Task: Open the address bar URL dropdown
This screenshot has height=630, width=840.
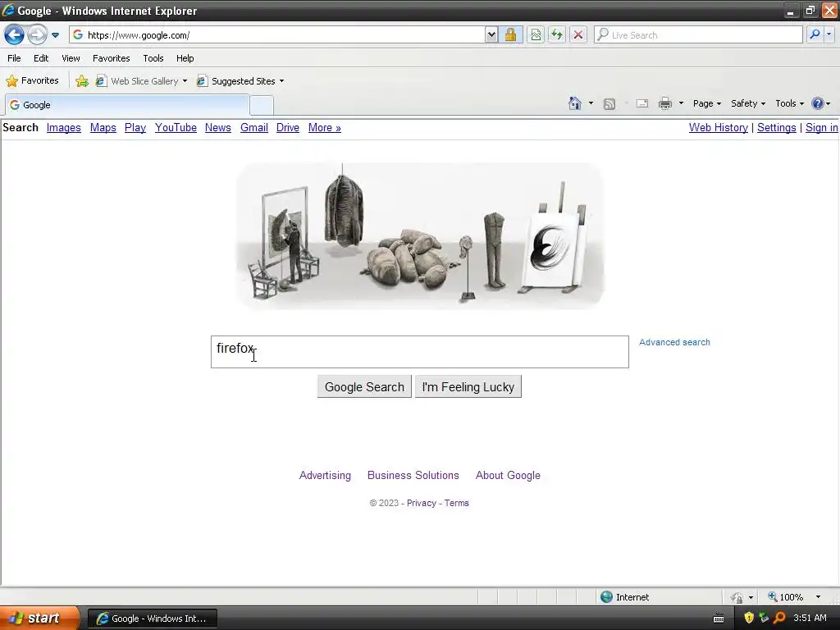Action: click(x=491, y=35)
